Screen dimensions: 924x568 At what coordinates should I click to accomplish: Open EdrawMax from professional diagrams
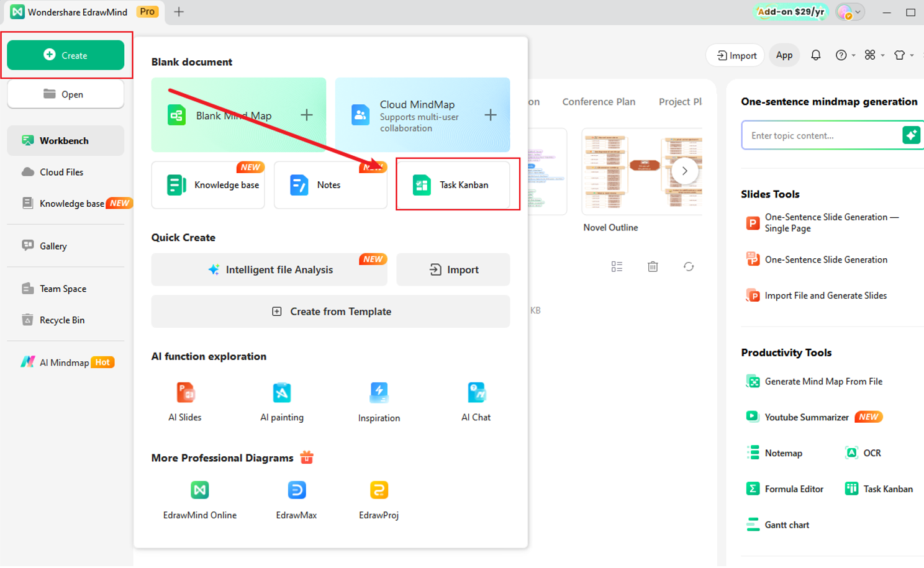[x=296, y=490]
